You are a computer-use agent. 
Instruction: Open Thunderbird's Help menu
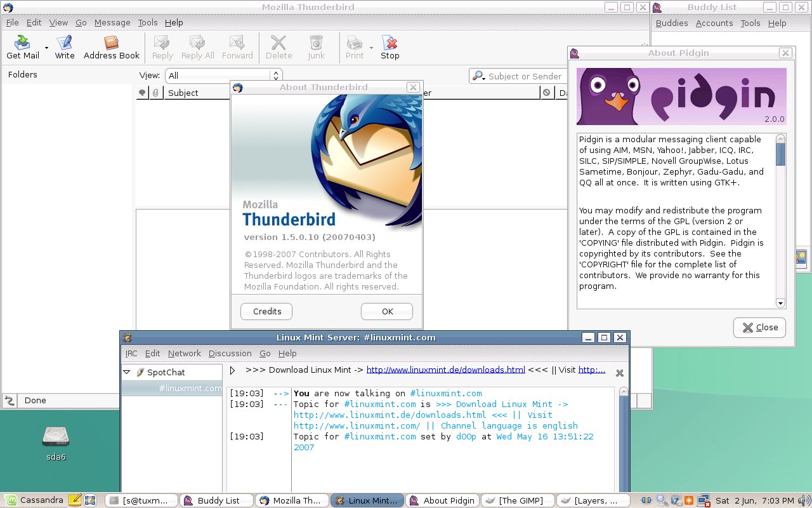[x=174, y=22]
